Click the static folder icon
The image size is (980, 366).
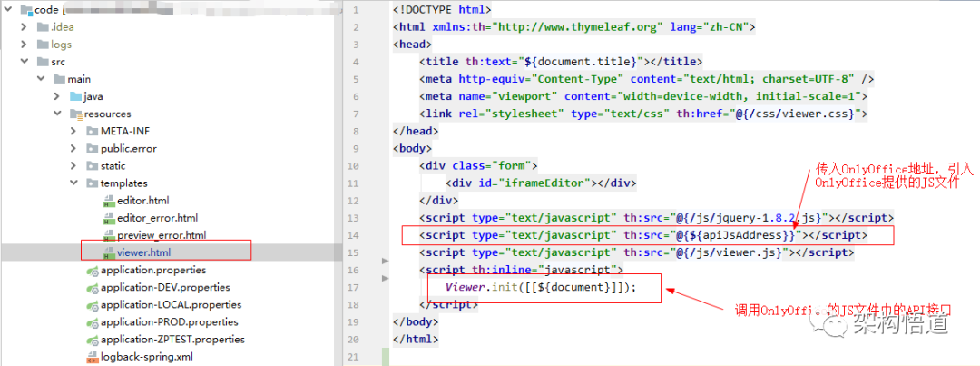coord(92,166)
